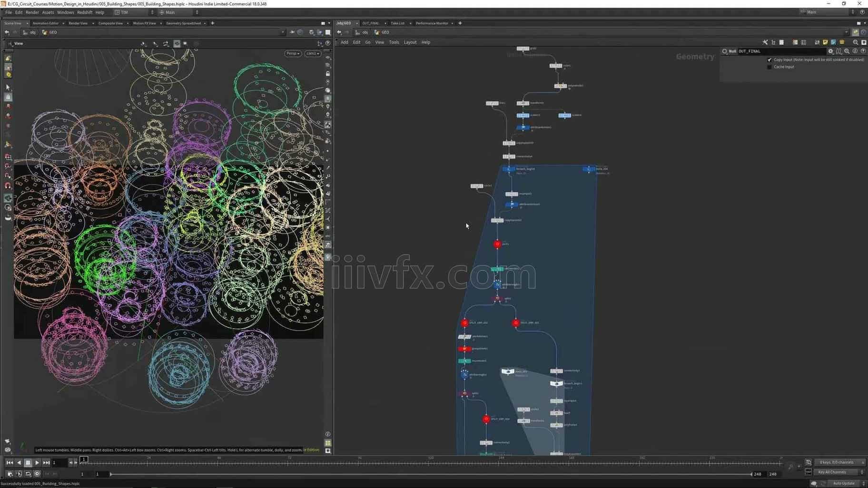The height and width of the screenshot is (488, 868).
Task: Click the timeline frame 1 marker
Action: click(84, 459)
